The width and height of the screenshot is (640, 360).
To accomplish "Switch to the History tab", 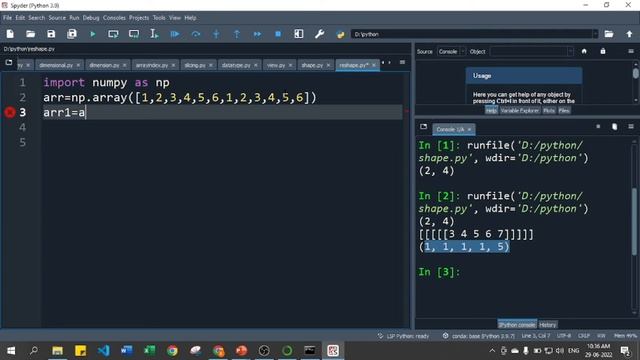I will coord(547,325).
